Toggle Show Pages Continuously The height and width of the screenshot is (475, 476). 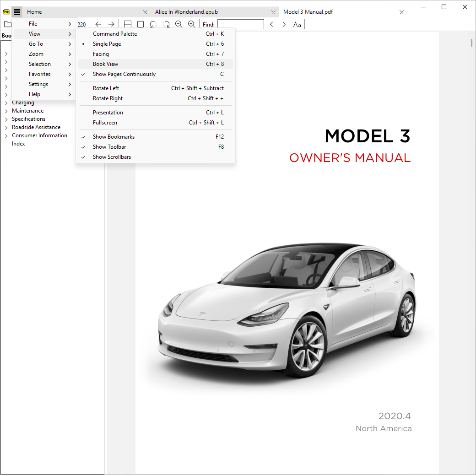click(x=156, y=74)
